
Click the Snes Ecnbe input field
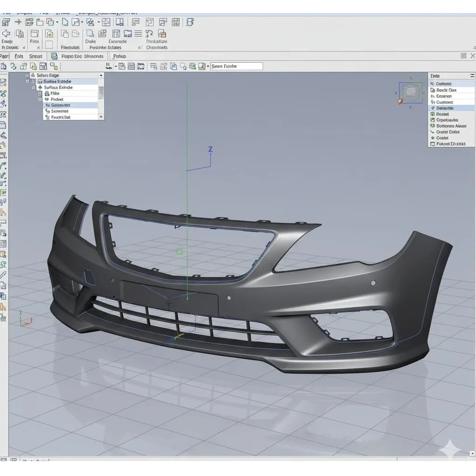pos(237,66)
